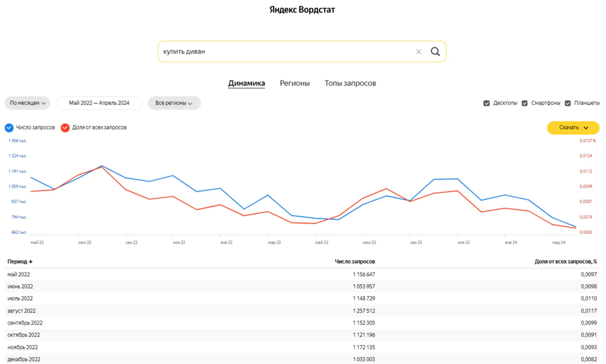Open the Топы запросов tab
This screenshot has width=606, height=364.
350,83
